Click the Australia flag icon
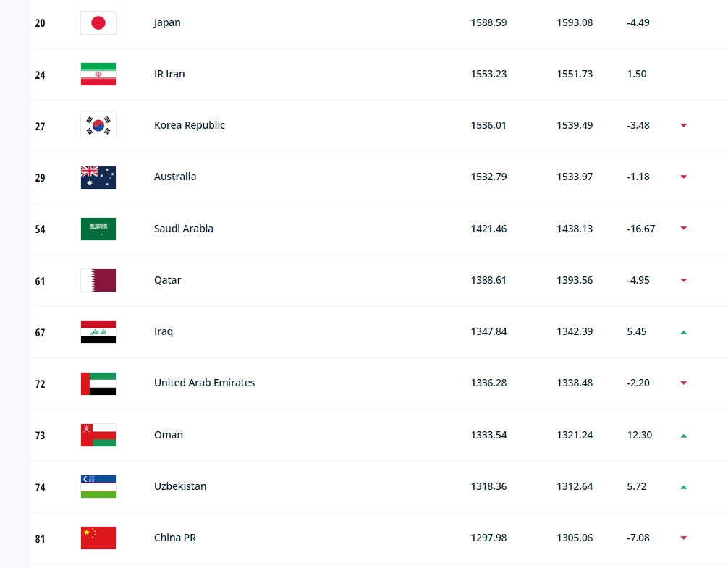Viewport: 728px width, 568px height. (98, 177)
